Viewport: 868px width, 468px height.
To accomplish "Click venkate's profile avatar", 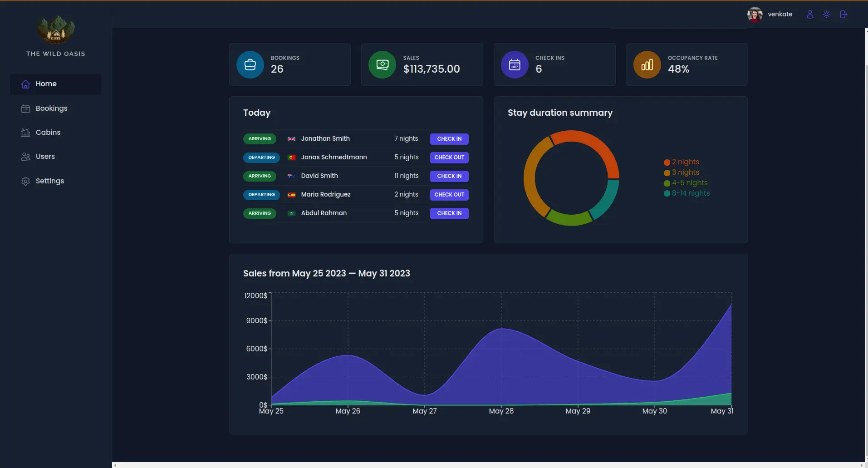I will [755, 15].
